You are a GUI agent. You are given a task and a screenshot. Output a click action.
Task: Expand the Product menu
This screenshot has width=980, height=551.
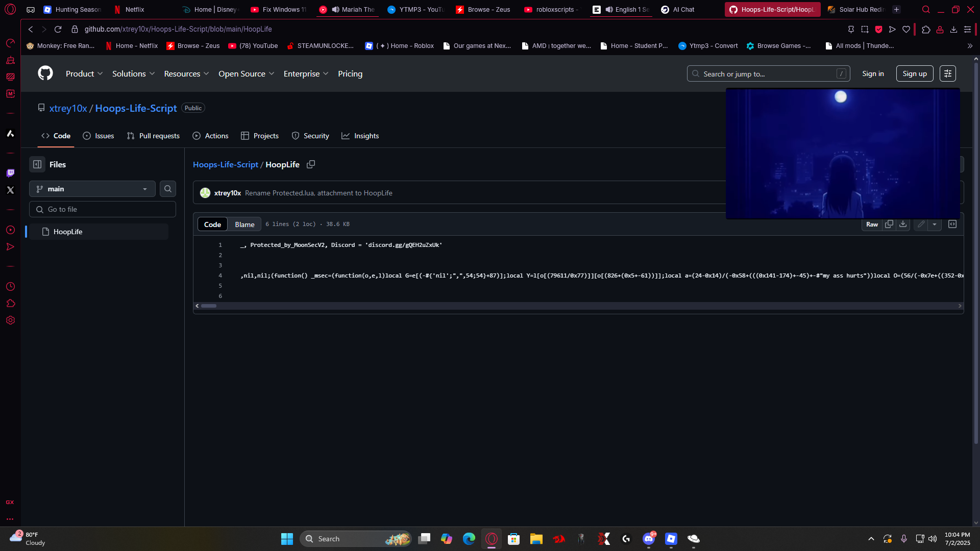click(84, 73)
